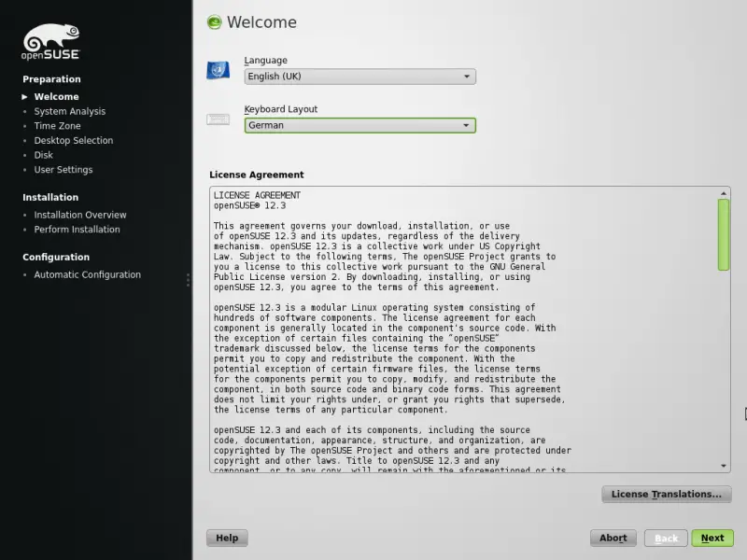Select Time Zone in the sidebar
The height and width of the screenshot is (560, 747).
point(57,126)
